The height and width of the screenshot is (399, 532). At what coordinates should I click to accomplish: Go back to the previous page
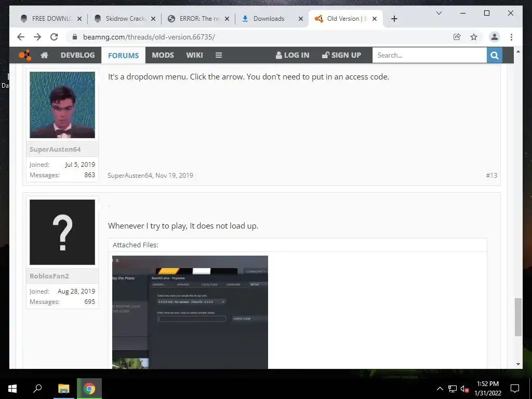pyautogui.click(x=21, y=37)
